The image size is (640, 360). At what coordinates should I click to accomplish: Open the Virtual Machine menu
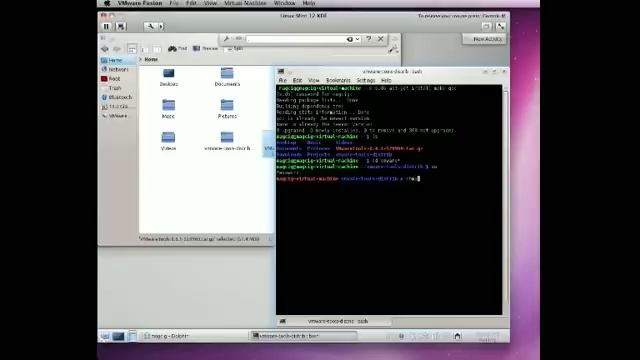(245, 3)
